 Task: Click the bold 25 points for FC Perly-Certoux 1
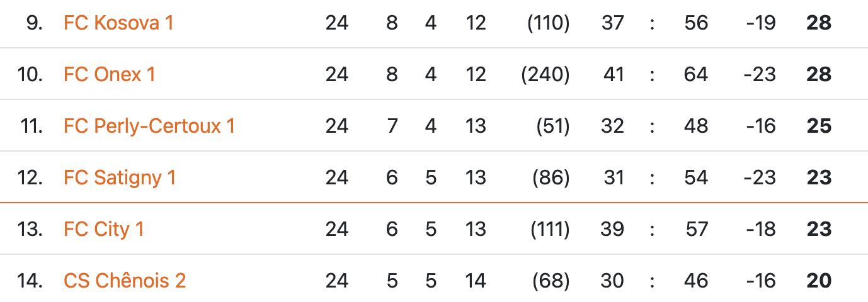tap(819, 126)
